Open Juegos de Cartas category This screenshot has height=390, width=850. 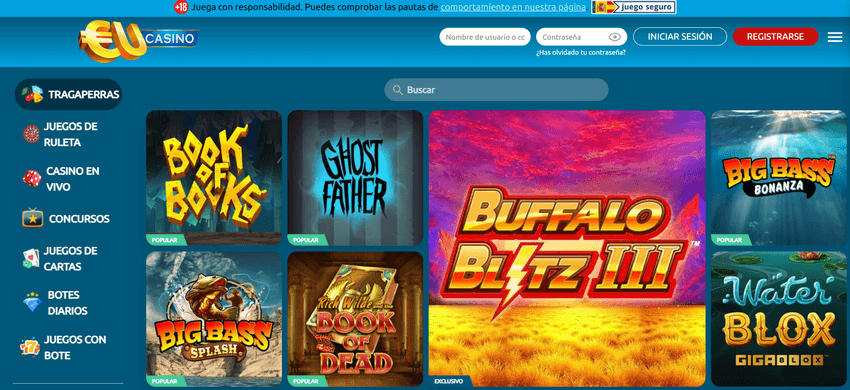tap(70, 259)
